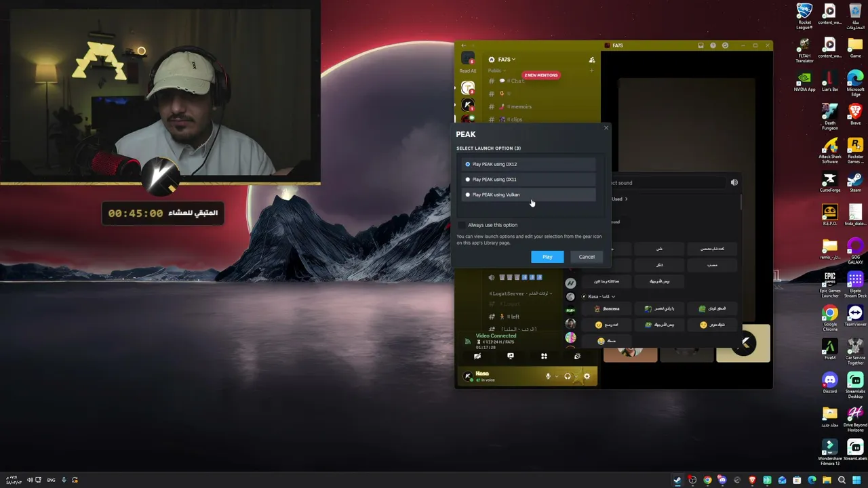Go back using Discord's back arrow

click(x=464, y=45)
